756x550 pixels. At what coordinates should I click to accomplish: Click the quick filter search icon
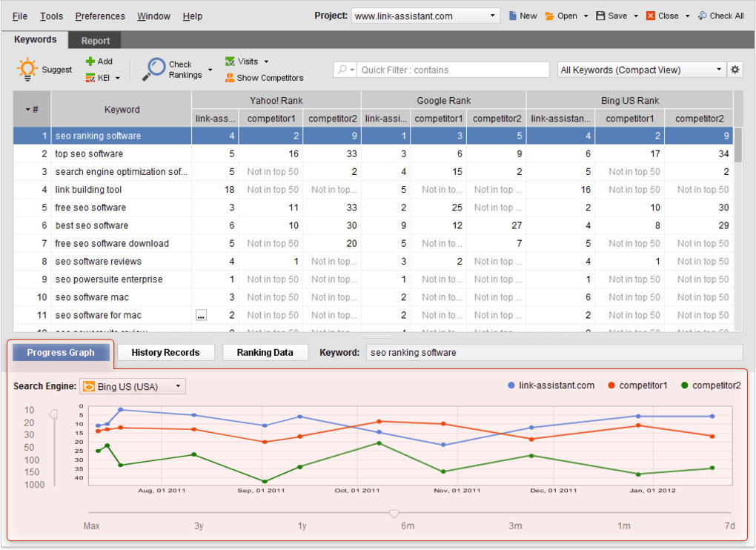[342, 70]
